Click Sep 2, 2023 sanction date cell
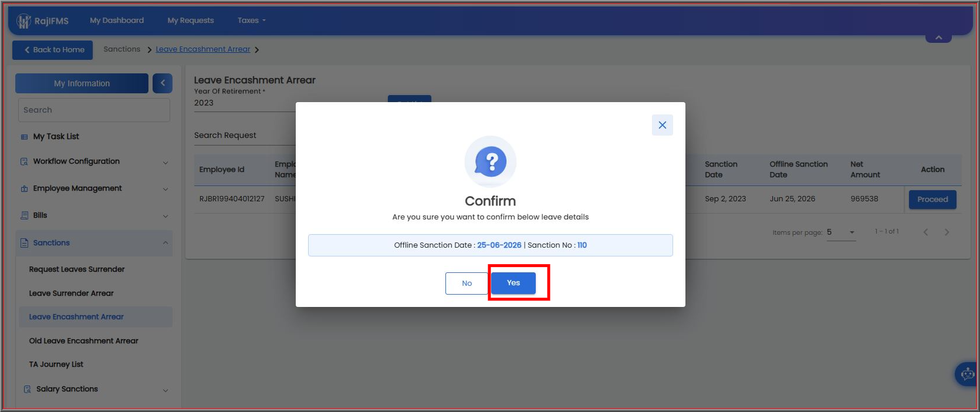Screen dimensions: 980x412 (x=725, y=199)
